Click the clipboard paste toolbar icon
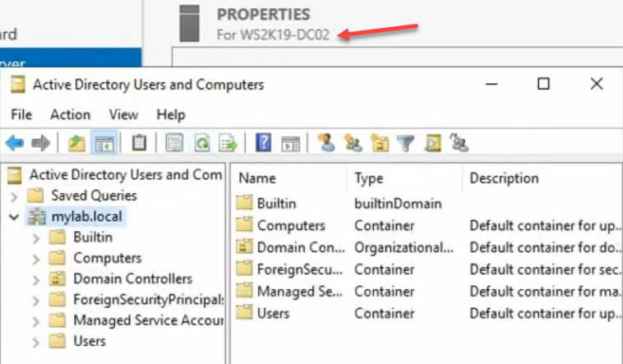 (139, 143)
